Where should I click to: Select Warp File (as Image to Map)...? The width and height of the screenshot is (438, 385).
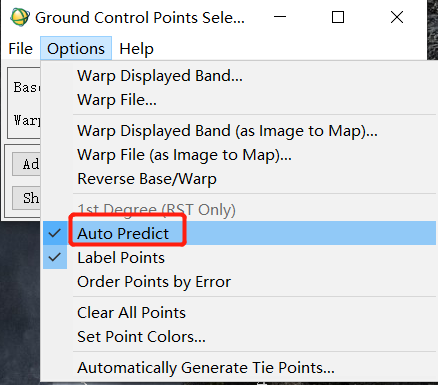pos(239,155)
